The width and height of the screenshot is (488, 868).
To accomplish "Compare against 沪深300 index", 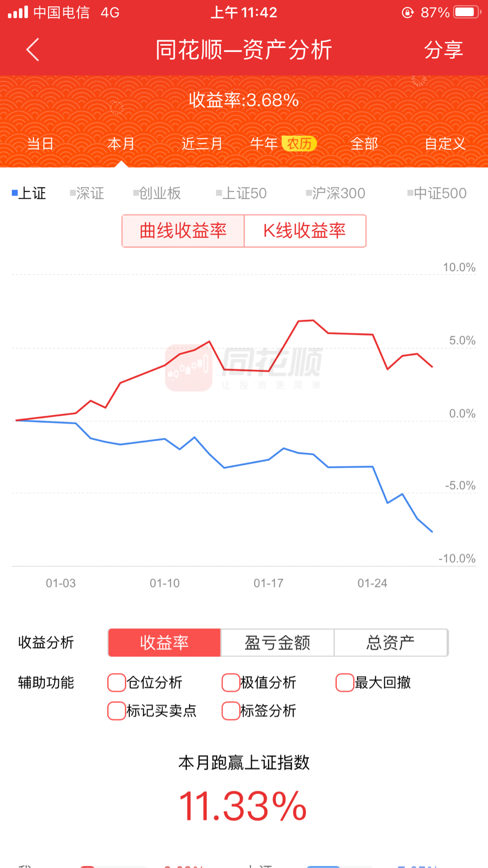I will pyautogui.click(x=336, y=193).
